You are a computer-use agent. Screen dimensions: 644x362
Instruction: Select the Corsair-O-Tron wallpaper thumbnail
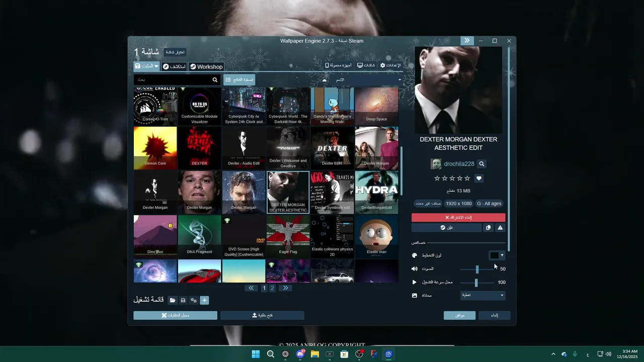155,106
